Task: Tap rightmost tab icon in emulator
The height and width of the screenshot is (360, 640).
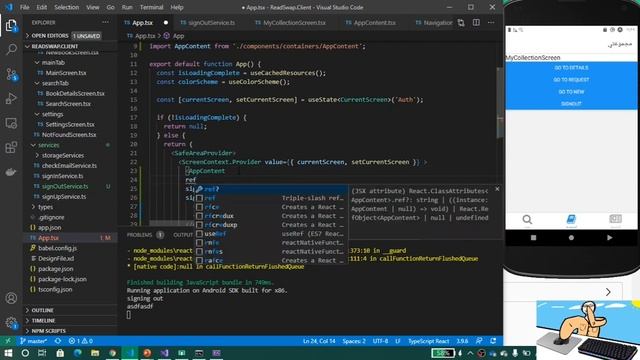Action: click(x=615, y=220)
